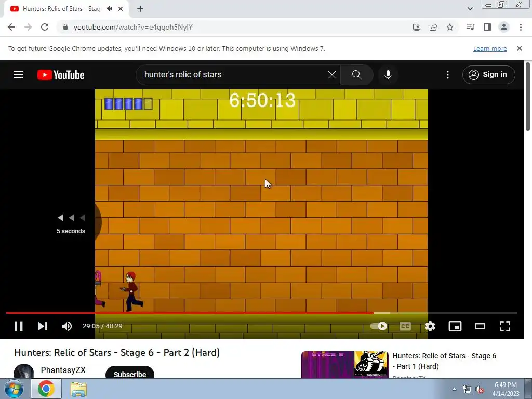532x399 pixels.
Task: Open YouTube hamburger guide menu
Action: click(x=19, y=75)
